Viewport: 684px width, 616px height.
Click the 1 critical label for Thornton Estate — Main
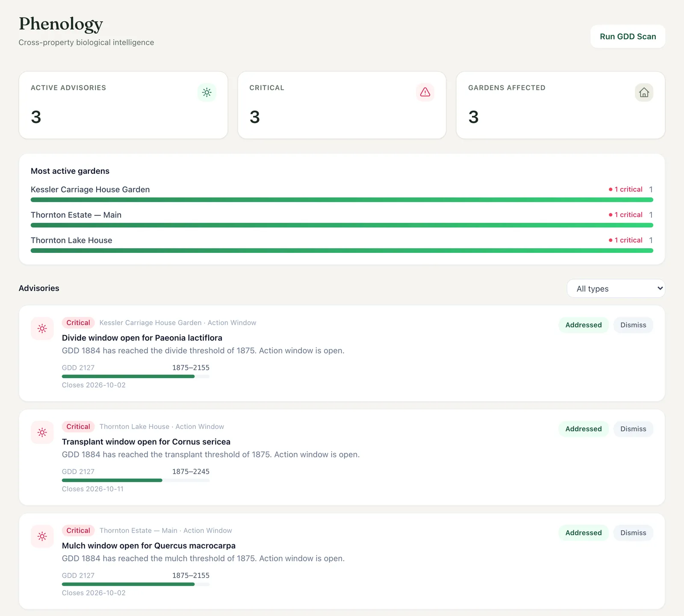tap(626, 215)
